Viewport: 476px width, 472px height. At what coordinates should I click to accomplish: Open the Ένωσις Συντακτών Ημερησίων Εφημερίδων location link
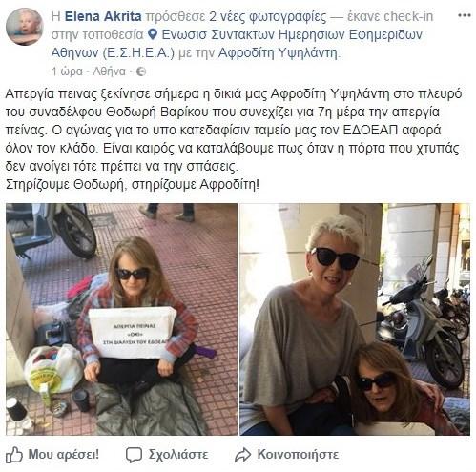[292, 34]
